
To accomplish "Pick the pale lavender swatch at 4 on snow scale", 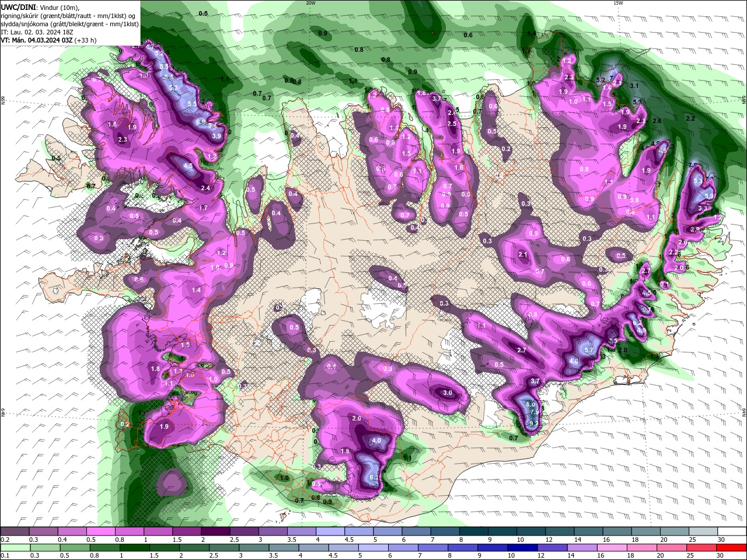I will click(x=331, y=531).
